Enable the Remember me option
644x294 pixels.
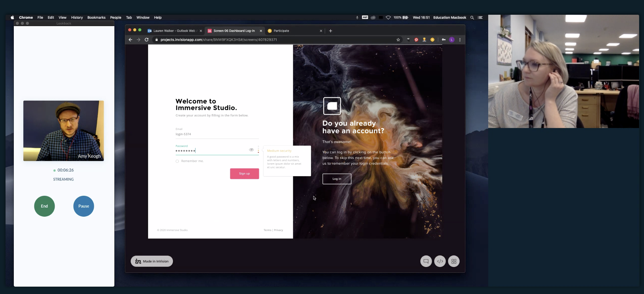tap(177, 161)
